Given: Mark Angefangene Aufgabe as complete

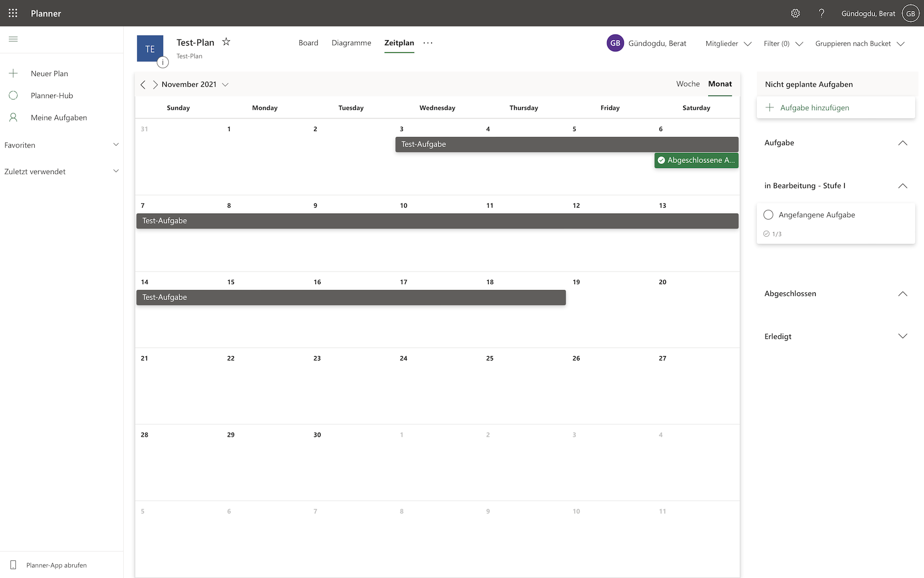Looking at the screenshot, I should pyautogui.click(x=768, y=215).
